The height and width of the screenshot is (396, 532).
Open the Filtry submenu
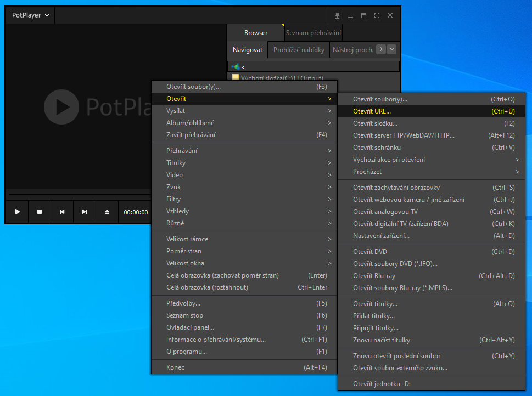point(244,199)
